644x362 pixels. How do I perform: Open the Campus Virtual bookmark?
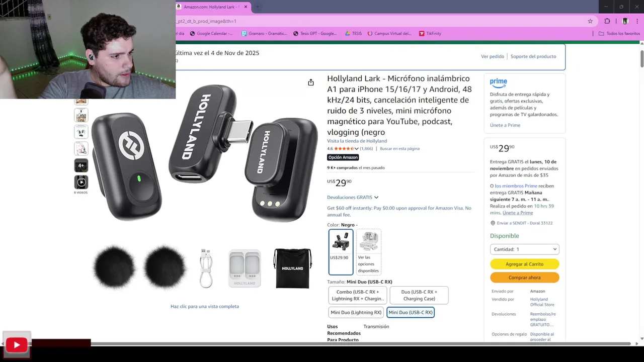pyautogui.click(x=389, y=34)
